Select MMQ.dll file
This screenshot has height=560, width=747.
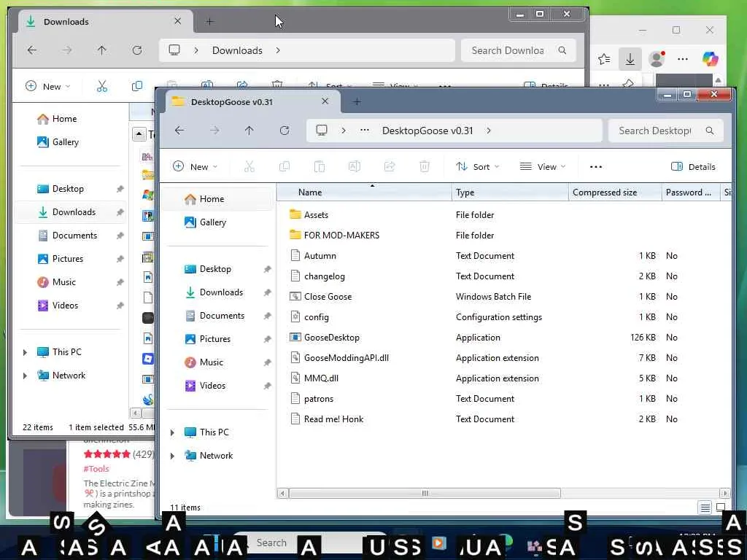[314, 378]
